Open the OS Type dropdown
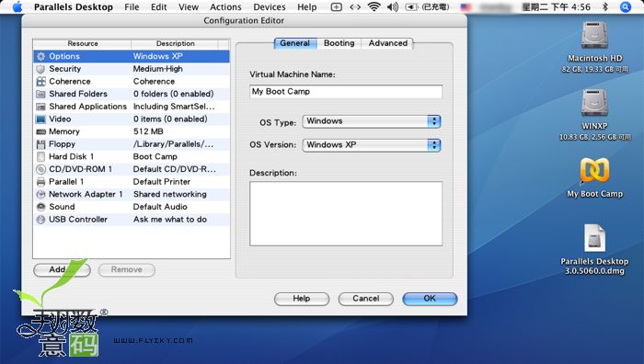 [372, 121]
